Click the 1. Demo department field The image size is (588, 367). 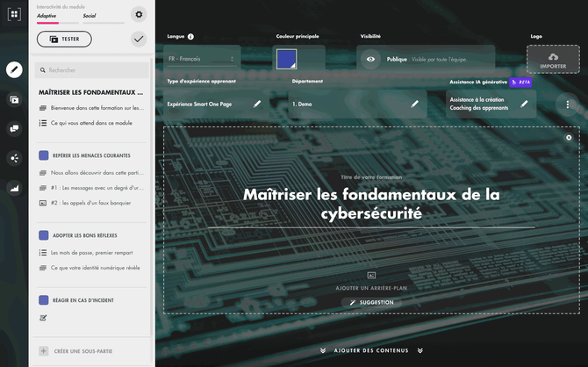(x=357, y=104)
